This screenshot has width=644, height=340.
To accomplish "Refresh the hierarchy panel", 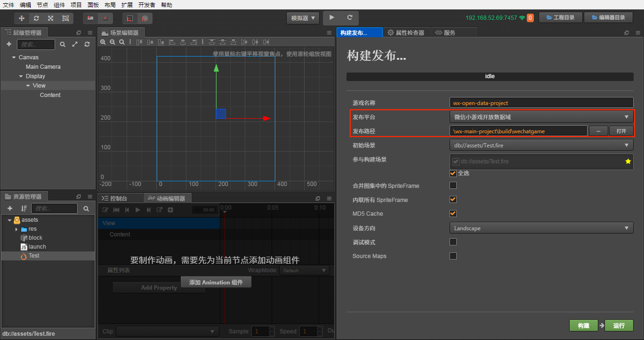I will 87,44.
